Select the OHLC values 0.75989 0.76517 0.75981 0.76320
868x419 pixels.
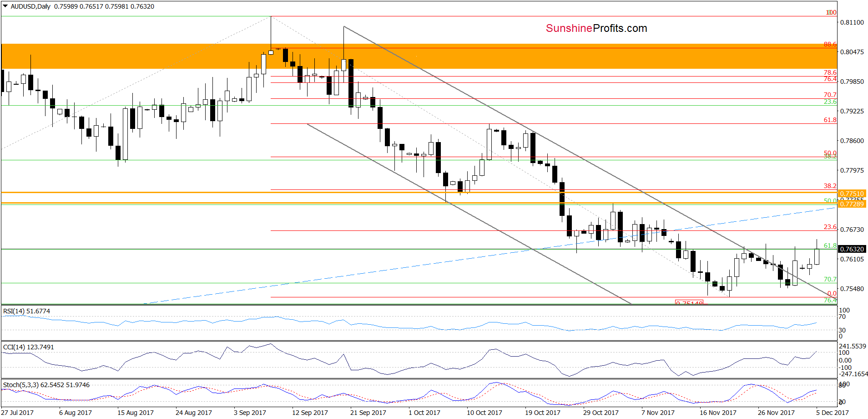click(104, 6)
